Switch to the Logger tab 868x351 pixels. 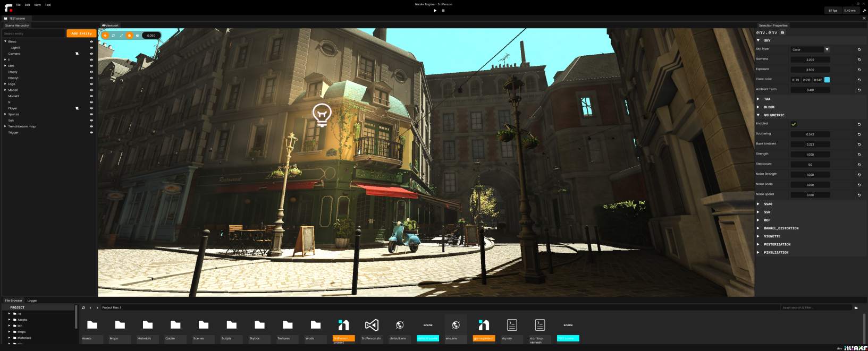click(x=32, y=301)
